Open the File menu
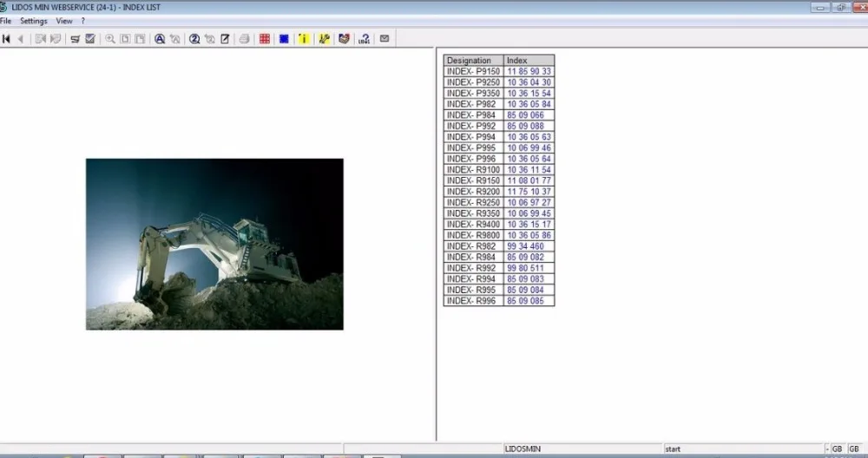 tap(5, 21)
